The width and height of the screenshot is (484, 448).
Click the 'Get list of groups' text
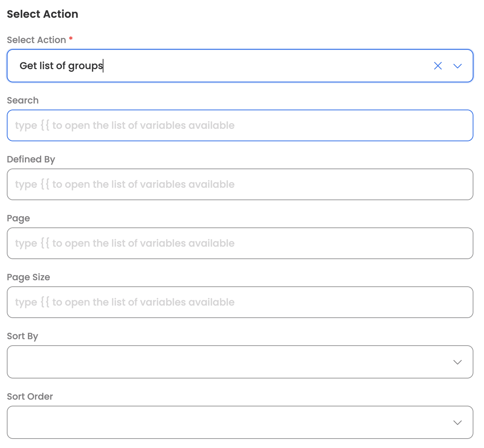(61, 66)
